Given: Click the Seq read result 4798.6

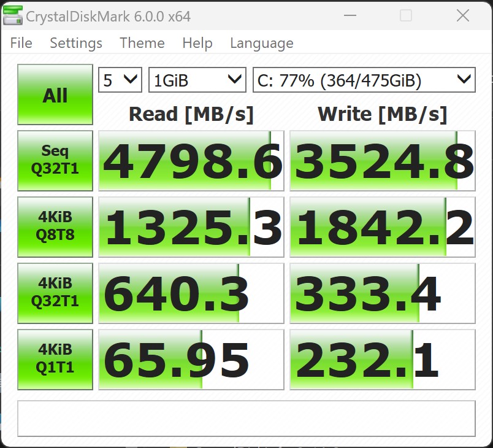Looking at the screenshot, I should pyautogui.click(x=191, y=161).
